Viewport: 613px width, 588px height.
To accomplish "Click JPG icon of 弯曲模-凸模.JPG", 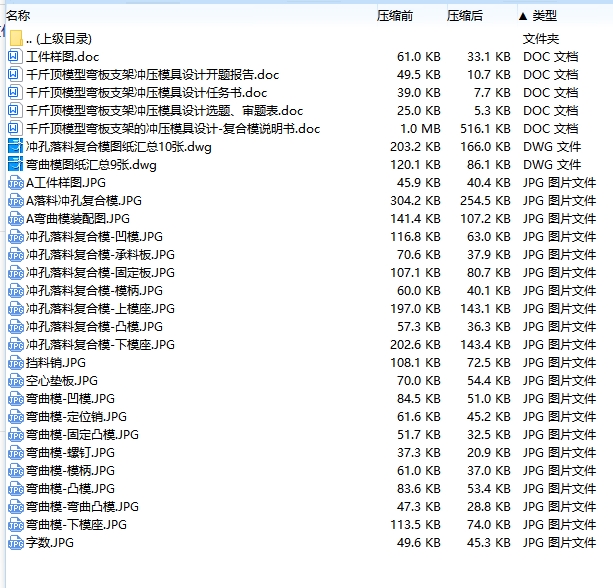I will (16, 488).
